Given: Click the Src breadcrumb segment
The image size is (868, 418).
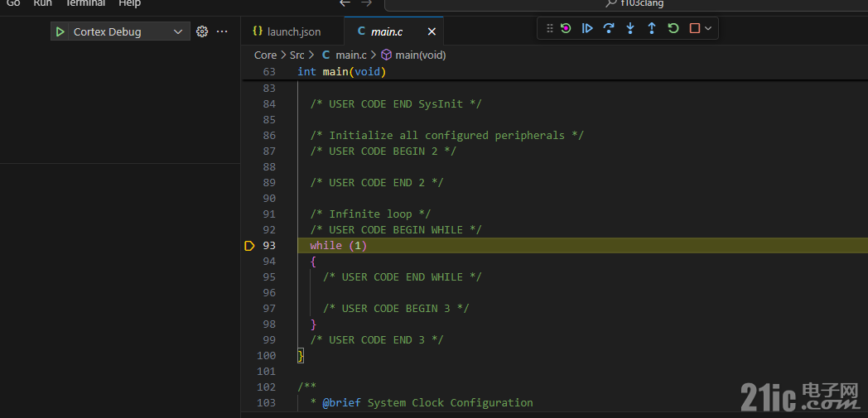Looking at the screenshot, I should pos(297,55).
